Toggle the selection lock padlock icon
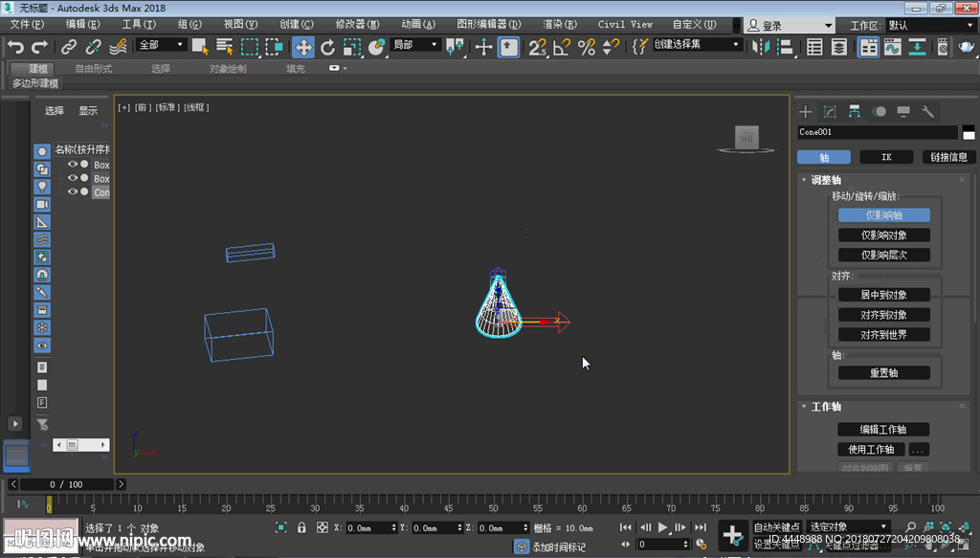The height and width of the screenshot is (558, 980). point(301,527)
